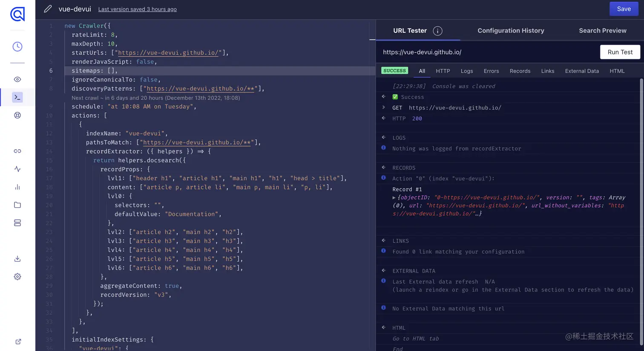Open the activity pulse icon in sidebar
This screenshot has width=644, height=351.
[x=17, y=169]
